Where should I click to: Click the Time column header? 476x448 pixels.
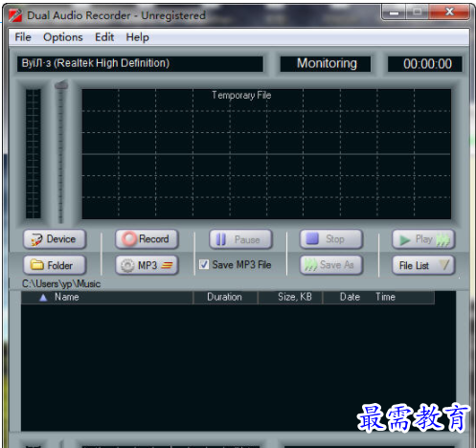(x=385, y=298)
